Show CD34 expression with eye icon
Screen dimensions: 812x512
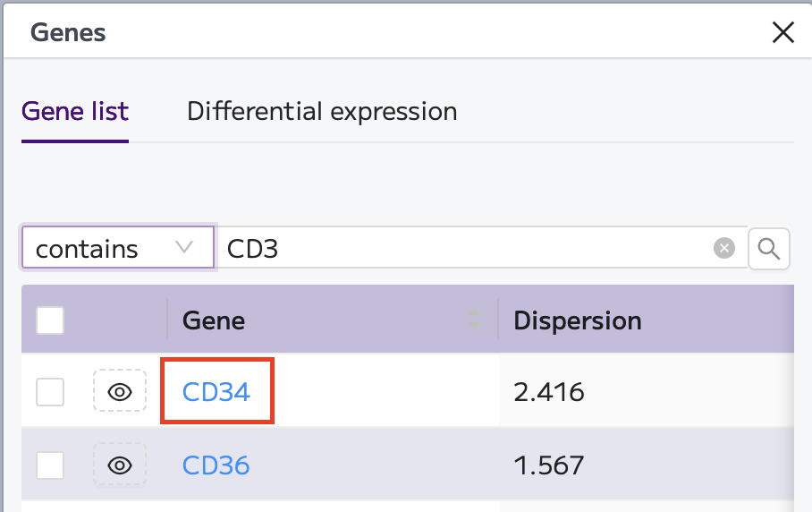point(120,392)
